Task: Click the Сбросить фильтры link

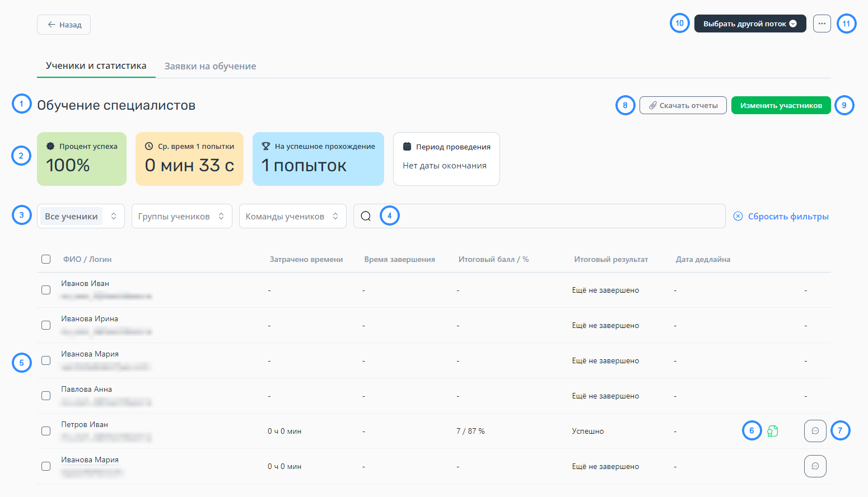Action: (x=788, y=217)
